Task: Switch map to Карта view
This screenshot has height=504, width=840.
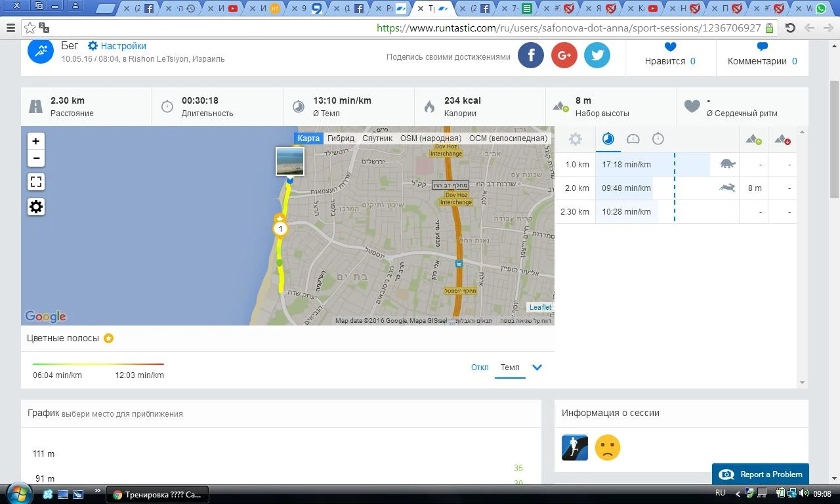Action: 308,138
